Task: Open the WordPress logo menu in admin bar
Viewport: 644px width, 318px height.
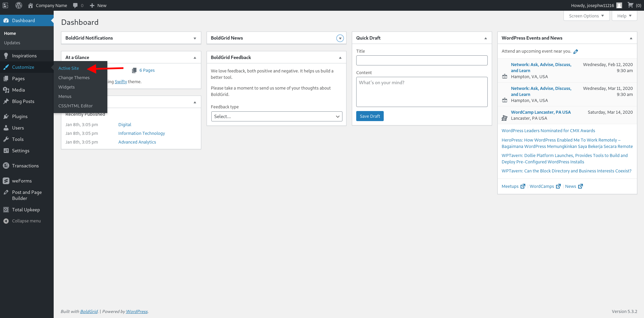Action: [x=19, y=5]
